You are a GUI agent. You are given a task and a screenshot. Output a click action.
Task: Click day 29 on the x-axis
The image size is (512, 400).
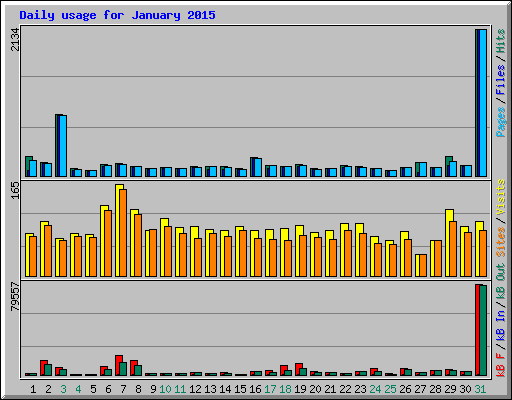click(450, 389)
